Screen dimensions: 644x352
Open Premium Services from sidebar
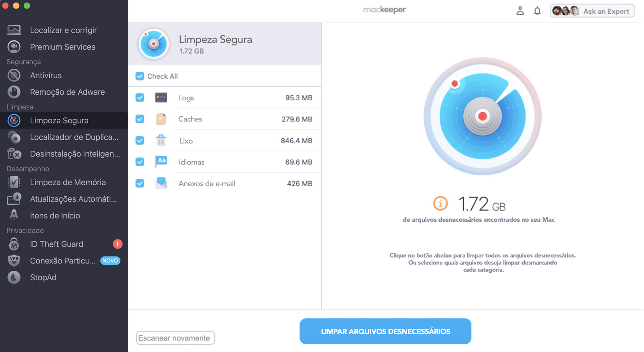coord(62,47)
